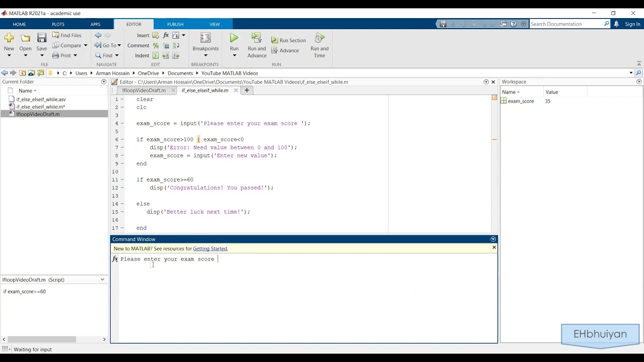This screenshot has width=644, height=362.
Task: Expand the IfloopVideoDraft.m script details panel
Action: (x=103, y=280)
